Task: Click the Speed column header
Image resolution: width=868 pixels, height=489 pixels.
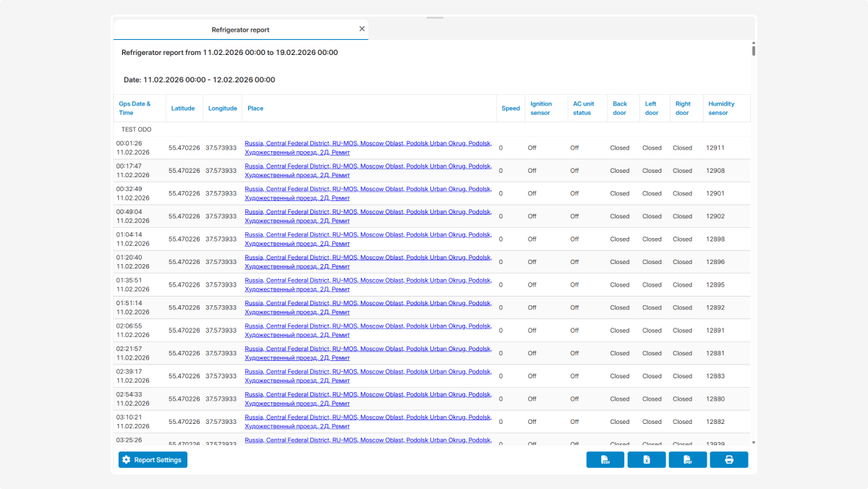Action: click(x=511, y=109)
